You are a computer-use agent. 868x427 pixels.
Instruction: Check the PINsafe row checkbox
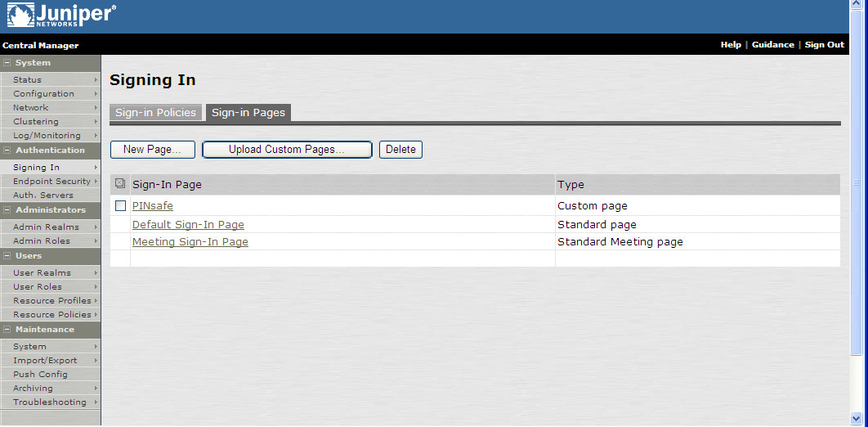(120, 206)
